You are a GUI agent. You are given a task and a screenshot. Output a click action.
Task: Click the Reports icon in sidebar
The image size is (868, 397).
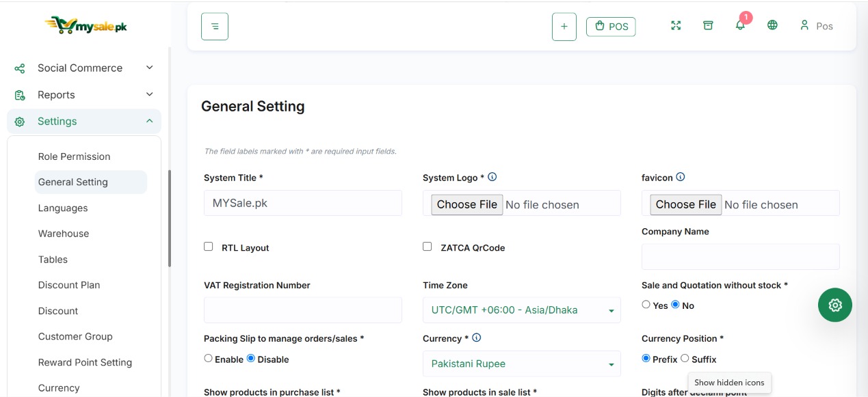pyautogui.click(x=20, y=95)
